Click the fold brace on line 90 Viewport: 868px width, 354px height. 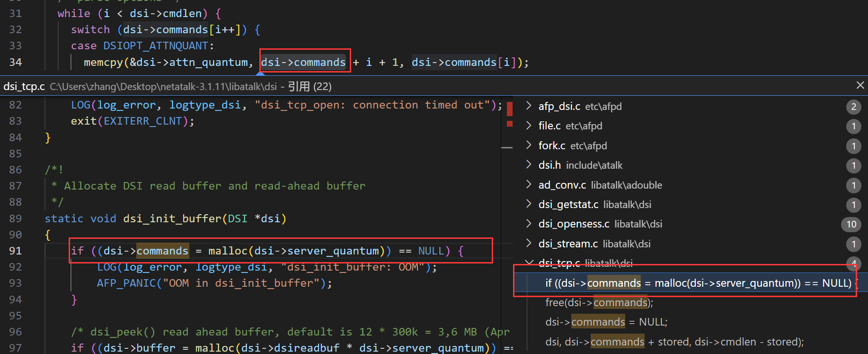click(47, 235)
